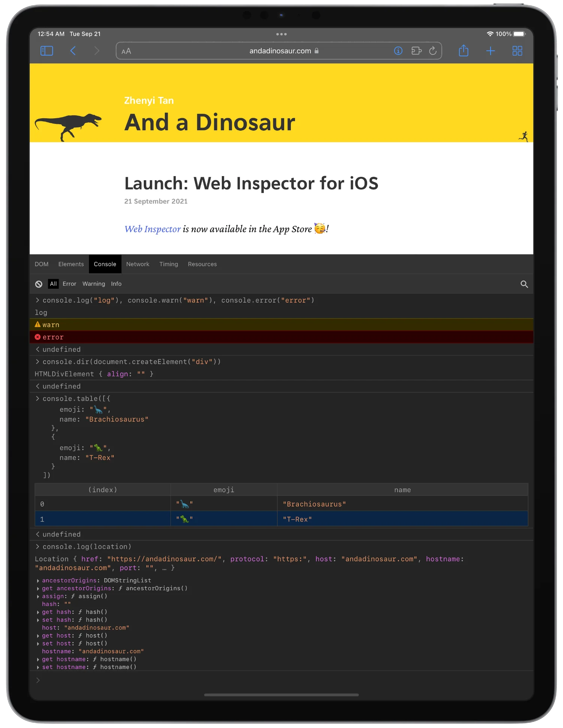Tap the yellow warning triangle icon
The height and width of the screenshot is (728, 563).
[38, 324]
